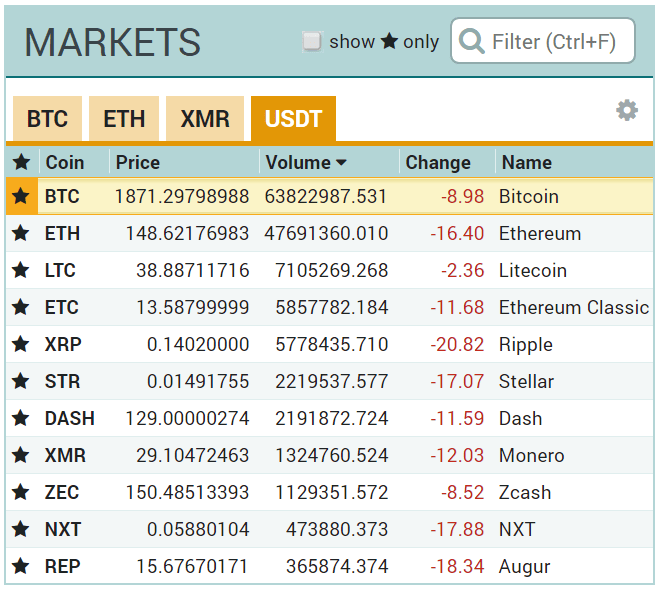Select the STR coin symbol
This screenshot has height=590, width=661.
[x=62, y=381]
